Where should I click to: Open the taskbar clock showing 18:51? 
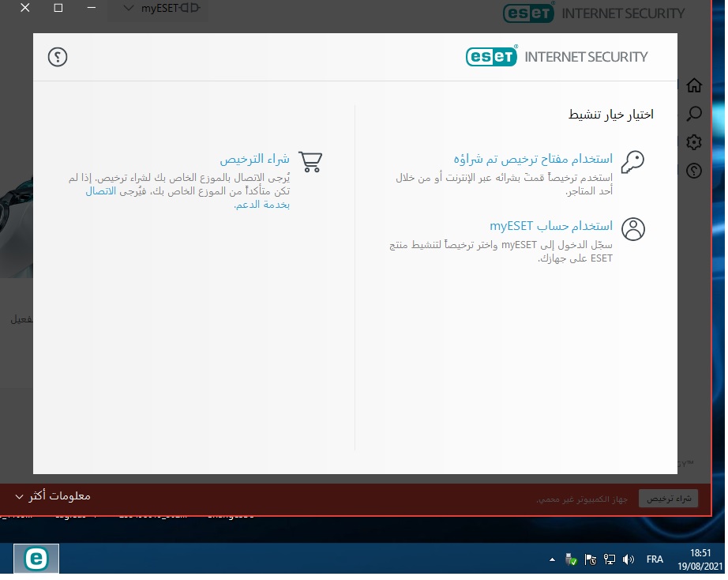coord(700,560)
